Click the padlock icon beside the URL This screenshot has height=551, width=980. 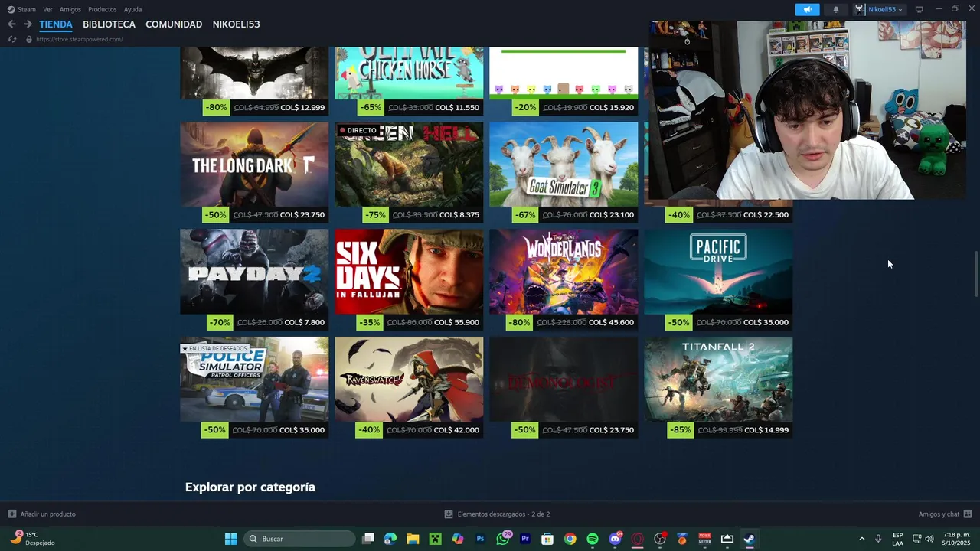point(29,39)
